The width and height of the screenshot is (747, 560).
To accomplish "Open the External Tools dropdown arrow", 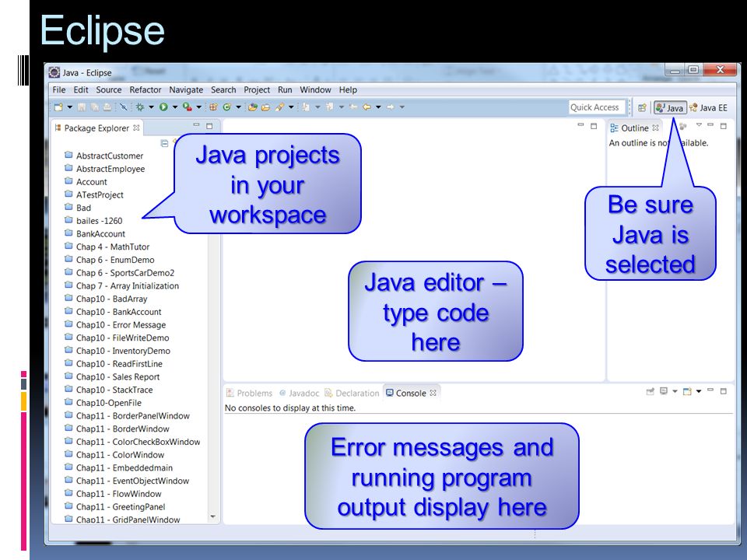I will (198, 107).
